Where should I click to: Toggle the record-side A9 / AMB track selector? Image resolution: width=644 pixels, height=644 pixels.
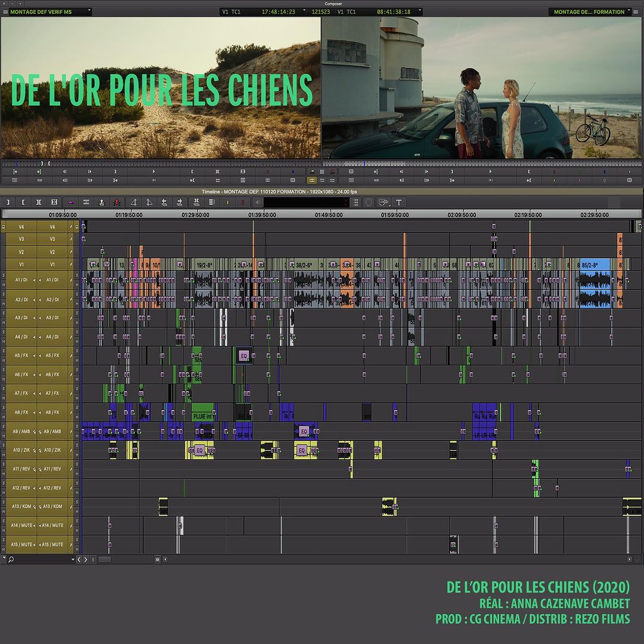coord(52,431)
